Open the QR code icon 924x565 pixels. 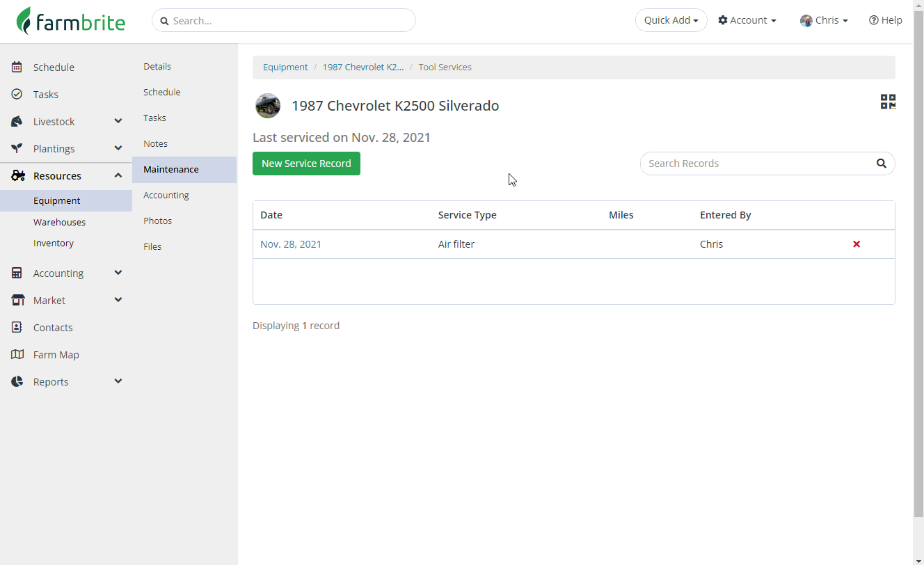tap(888, 102)
